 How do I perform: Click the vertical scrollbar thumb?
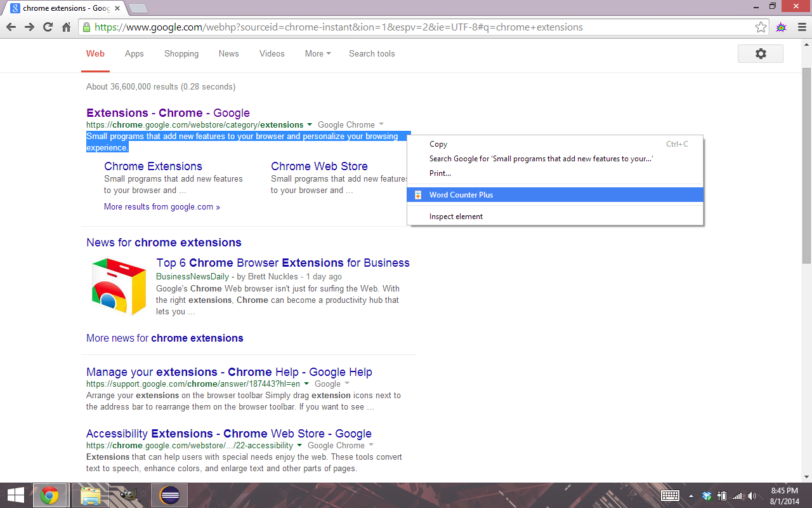(806, 165)
